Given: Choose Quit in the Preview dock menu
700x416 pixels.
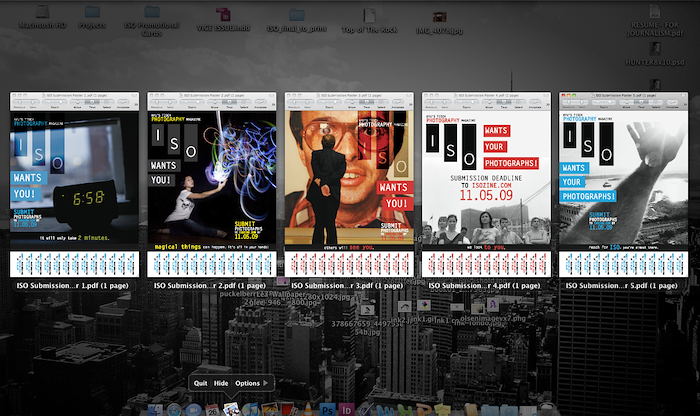Looking at the screenshot, I should pyautogui.click(x=200, y=383).
